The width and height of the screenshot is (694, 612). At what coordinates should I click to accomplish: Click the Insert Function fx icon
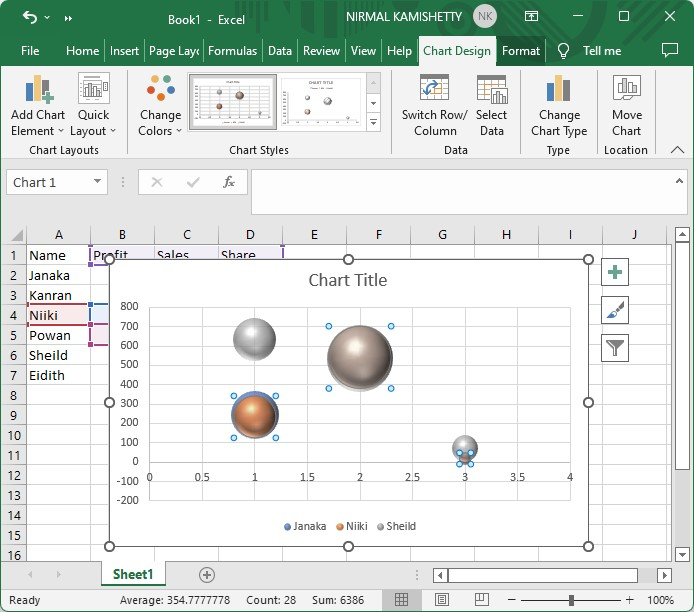[229, 182]
